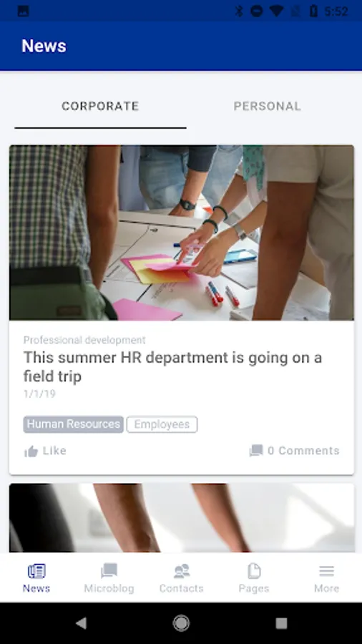Tap the Android recent apps square

281,623
